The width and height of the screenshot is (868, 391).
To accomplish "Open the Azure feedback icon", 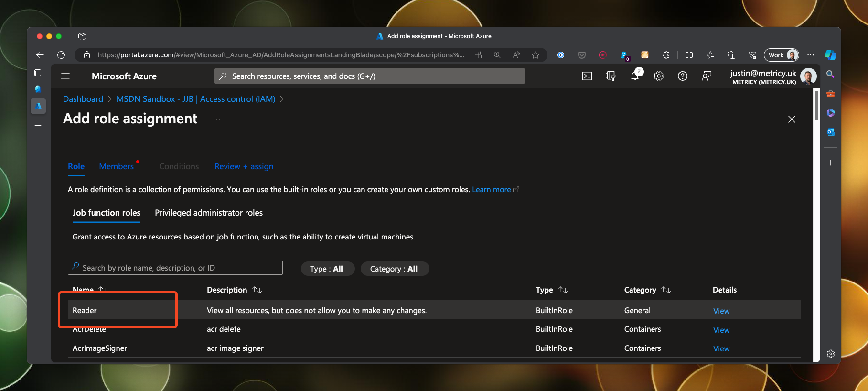I will [x=707, y=76].
